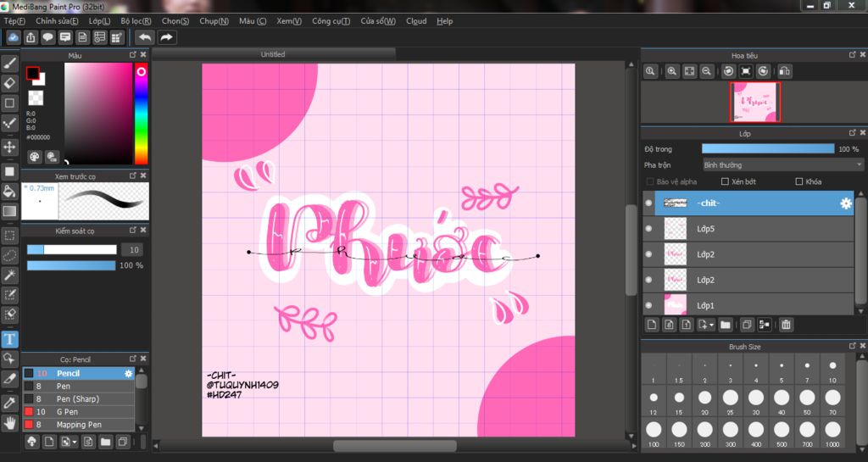Viewport: 868px width, 462px height.
Task: Select the Lasso selection tool
Action: [9, 255]
